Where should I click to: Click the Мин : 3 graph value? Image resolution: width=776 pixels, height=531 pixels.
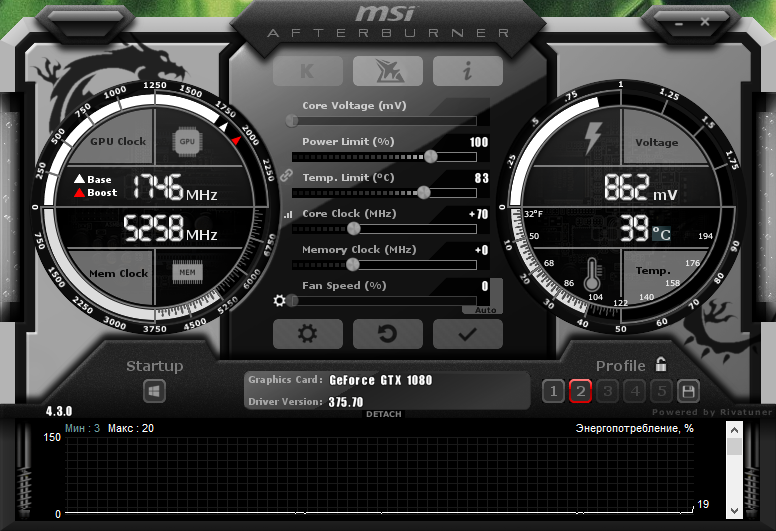[x=82, y=429]
